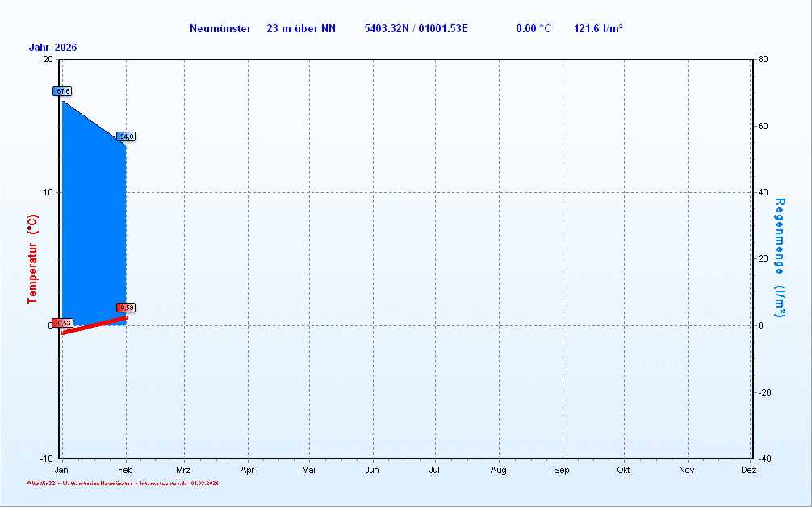Select the red -0,53 temperature label
The width and height of the screenshot is (812, 507).
click(x=62, y=323)
